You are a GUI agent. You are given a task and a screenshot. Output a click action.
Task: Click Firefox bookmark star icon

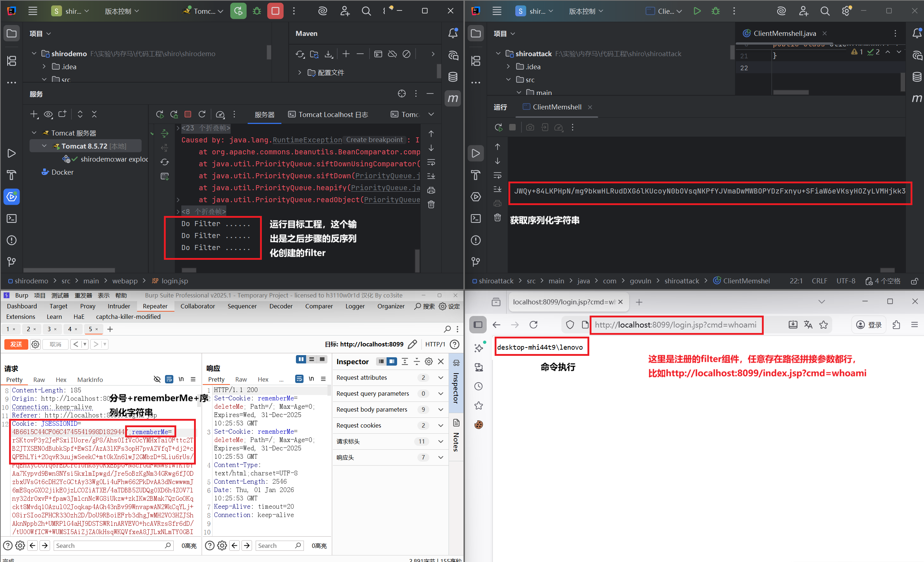[824, 325]
